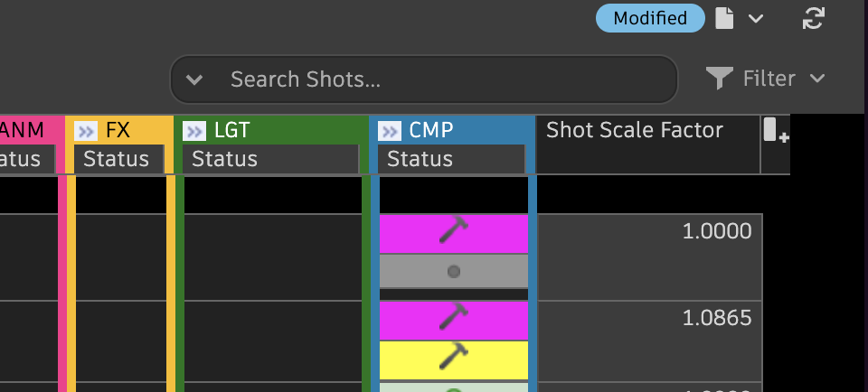The image size is (868, 392).
Task: Type in the Search Shots field
Action: (x=443, y=79)
